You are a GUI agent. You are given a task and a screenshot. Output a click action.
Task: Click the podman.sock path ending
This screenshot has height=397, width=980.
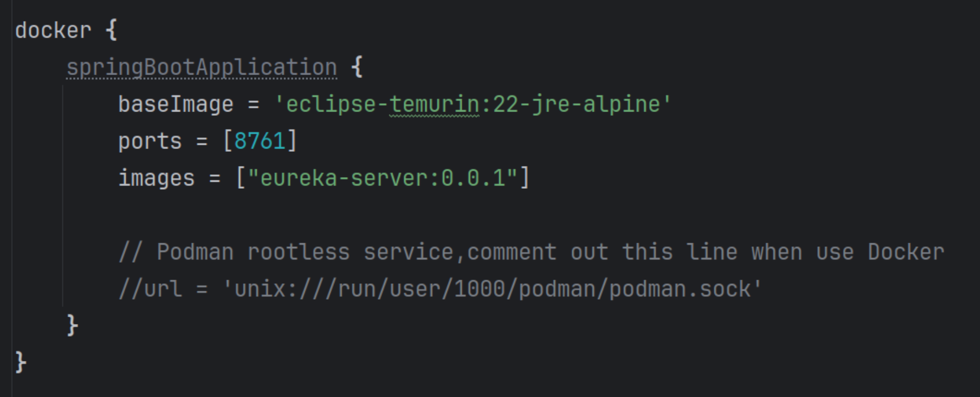(680, 289)
